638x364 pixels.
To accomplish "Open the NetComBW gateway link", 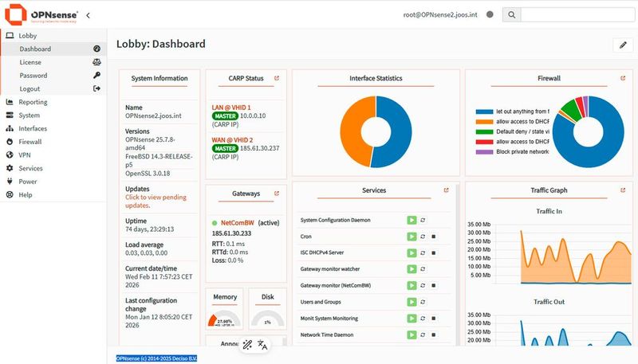I will pos(237,223).
